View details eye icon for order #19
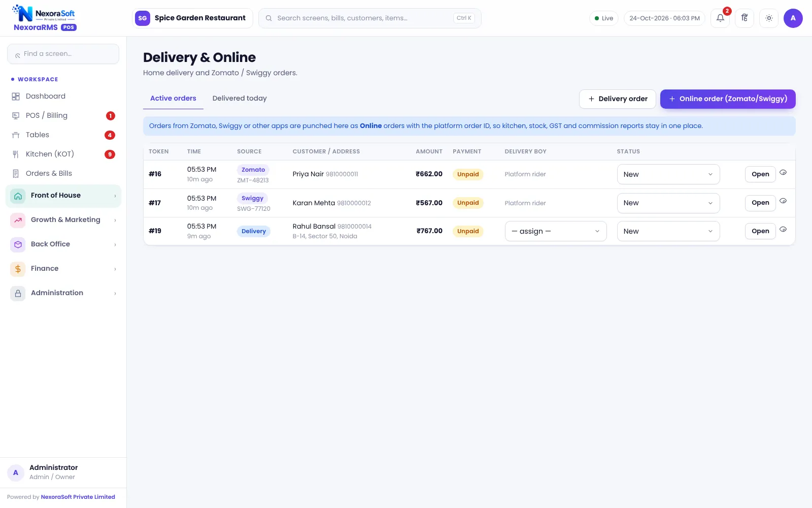Image resolution: width=812 pixels, height=508 pixels. [783, 230]
